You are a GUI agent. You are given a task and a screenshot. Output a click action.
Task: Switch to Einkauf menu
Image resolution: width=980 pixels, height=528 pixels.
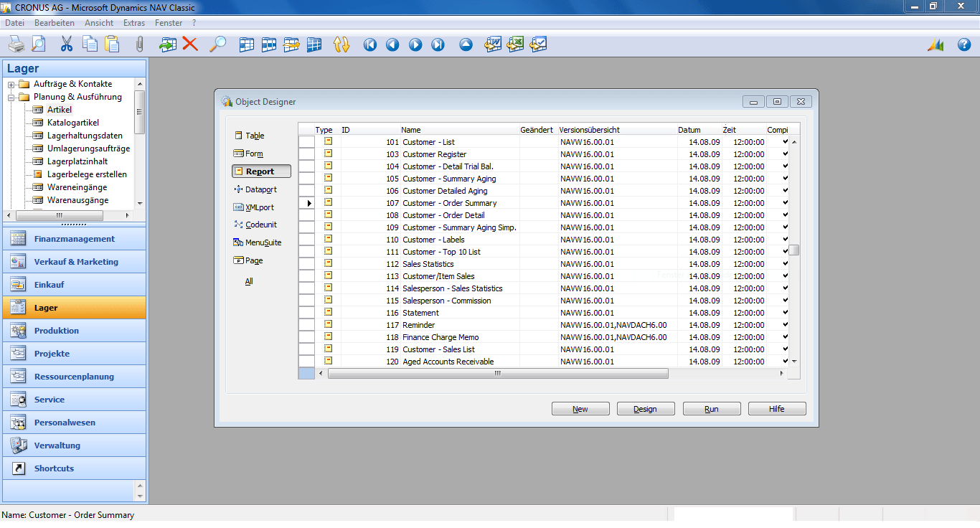pos(75,285)
